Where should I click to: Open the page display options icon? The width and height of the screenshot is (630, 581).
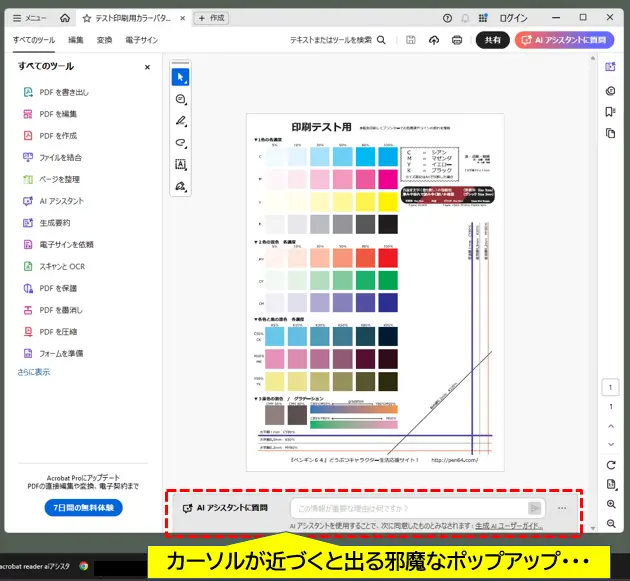tap(611, 485)
